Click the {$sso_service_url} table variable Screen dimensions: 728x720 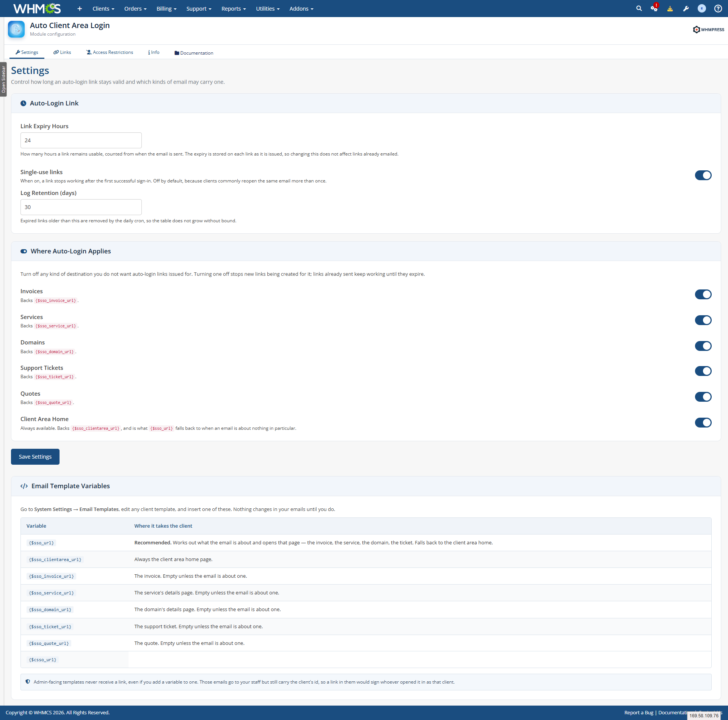(52, 593)
